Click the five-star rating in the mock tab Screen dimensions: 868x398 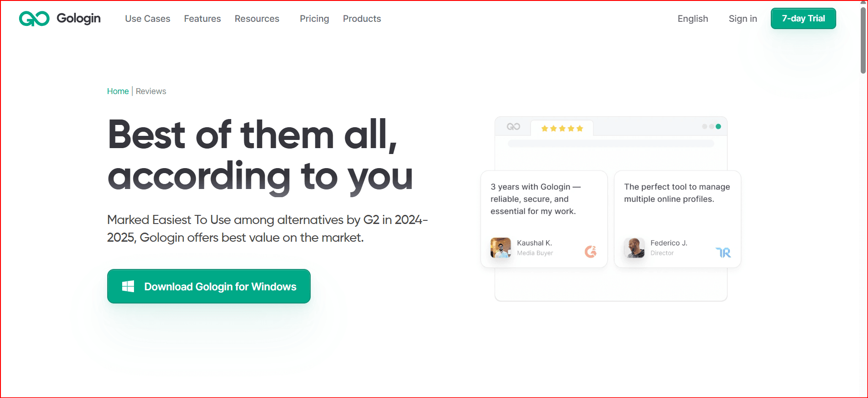pos(562,129)
